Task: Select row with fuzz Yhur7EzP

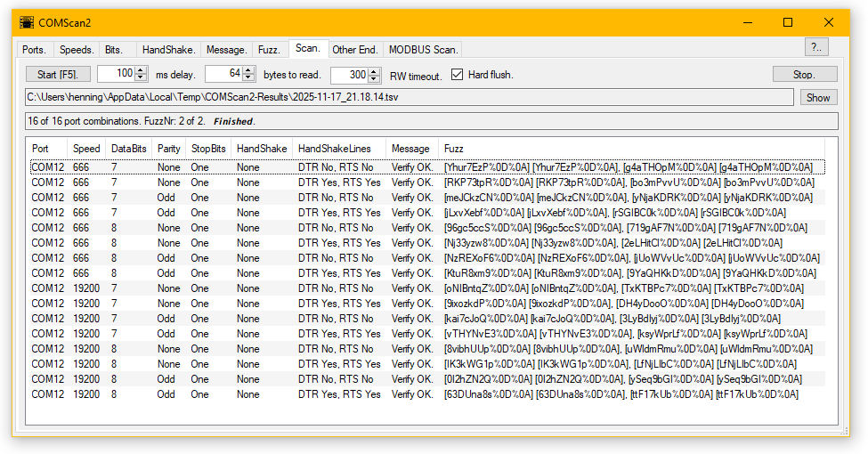Action: (x=427, y=167)
